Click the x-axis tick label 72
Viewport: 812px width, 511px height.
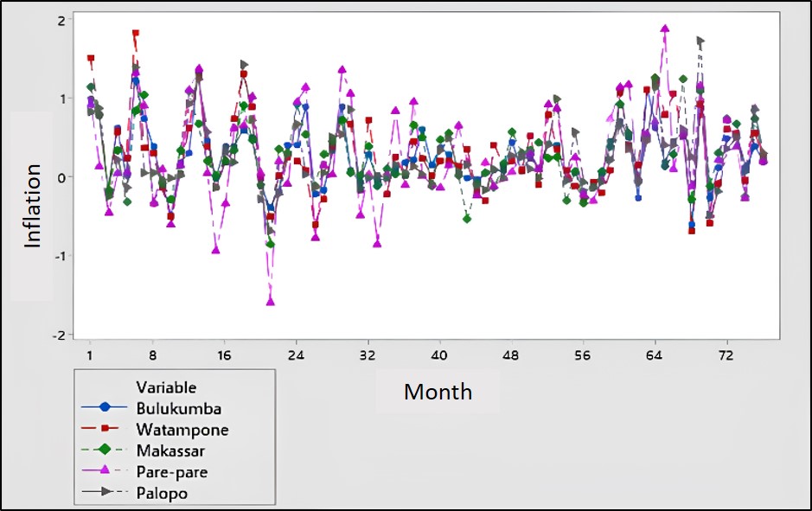[725, 355]
